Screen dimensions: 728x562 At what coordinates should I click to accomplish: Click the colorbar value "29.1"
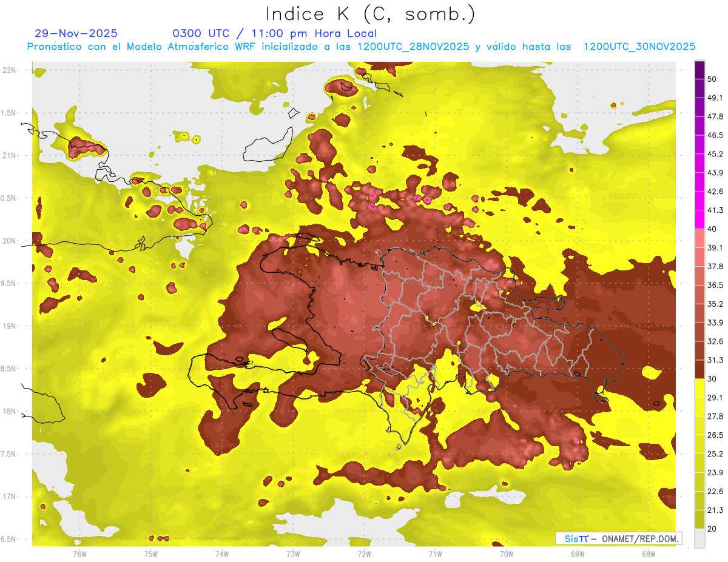pyautogui.click(x=715, y=398)
